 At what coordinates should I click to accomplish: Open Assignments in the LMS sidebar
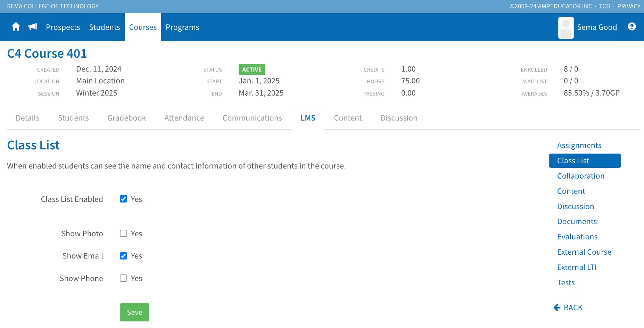(x=579, y=145)
